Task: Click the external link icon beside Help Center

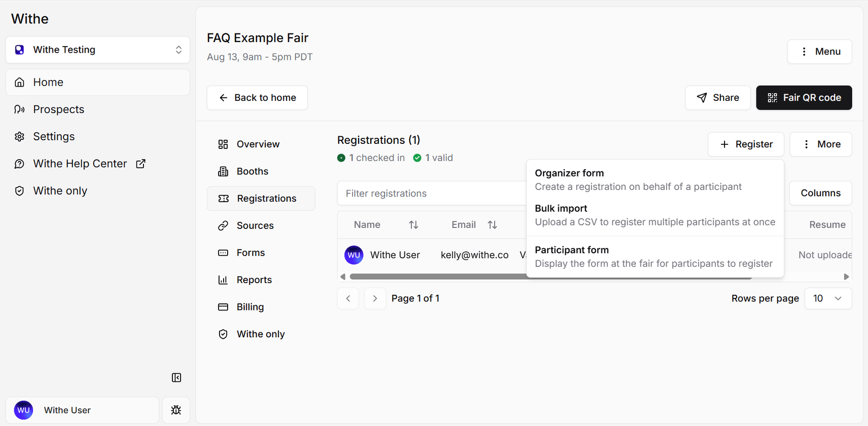Action: 140,164
